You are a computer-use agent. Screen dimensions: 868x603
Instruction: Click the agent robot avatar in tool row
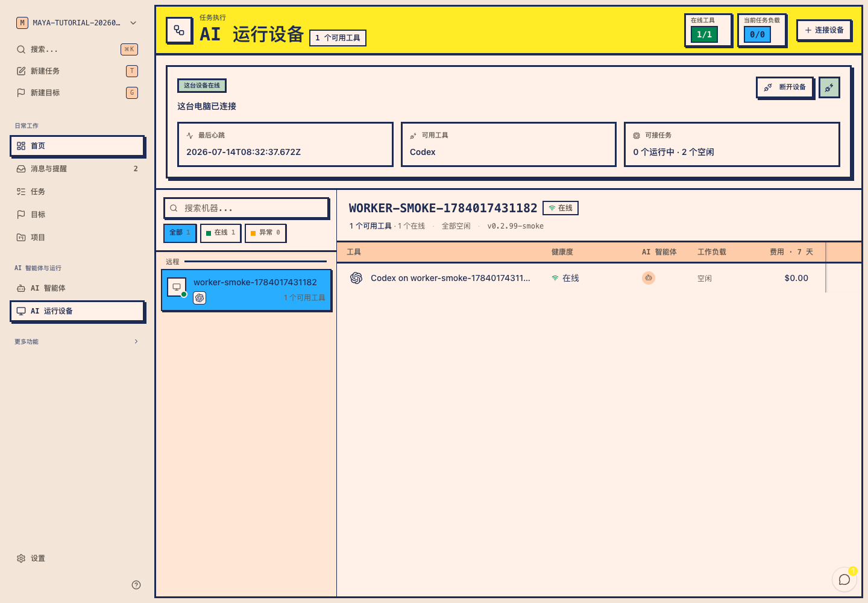(649, 278)
